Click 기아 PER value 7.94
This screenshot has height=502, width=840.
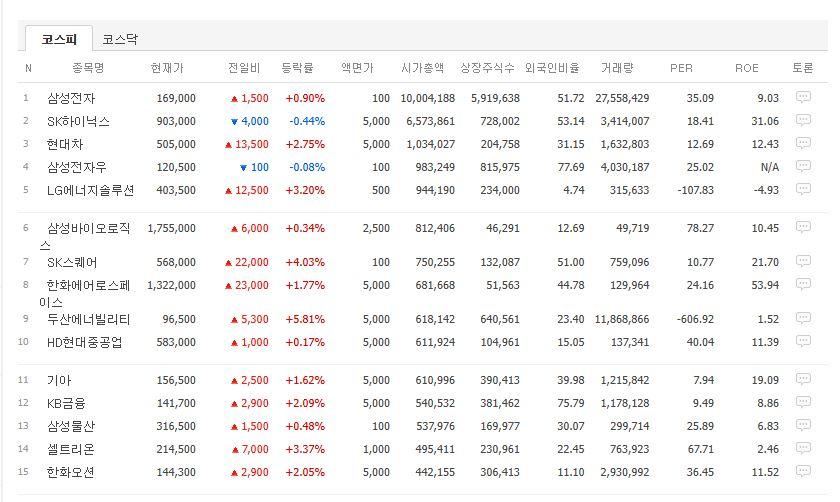pyautogui.click(x=703, y=380)
